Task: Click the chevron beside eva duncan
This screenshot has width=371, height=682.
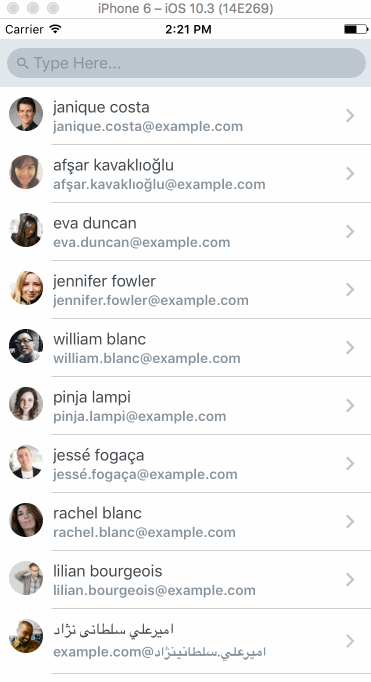Action: click(x=350, y=231)
